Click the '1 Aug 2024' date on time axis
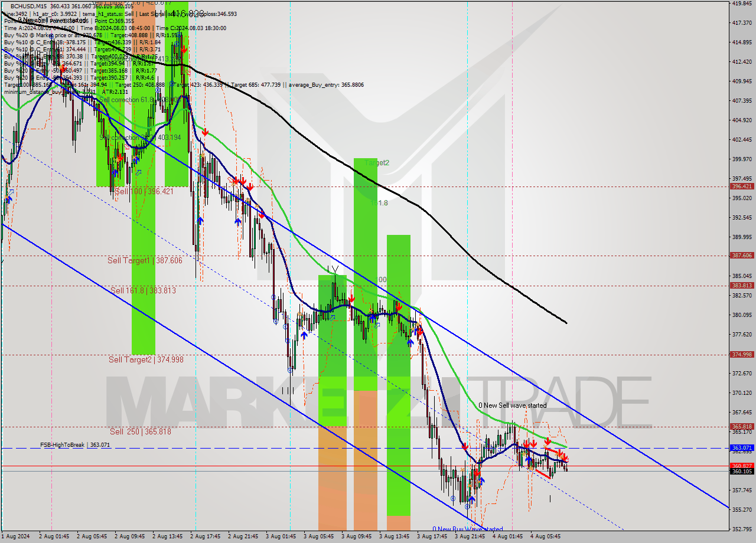This screenshot has height=543, width=756. (x=15, y=537)
